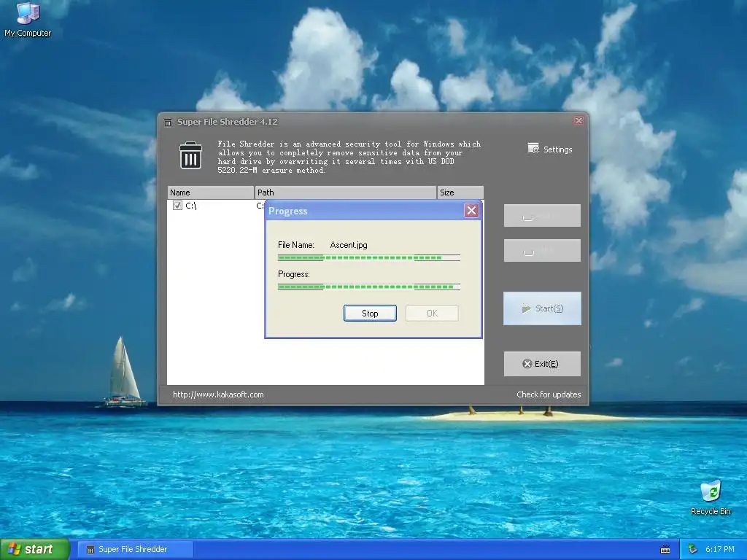Uncheck the C:\ drive checkbox
The height and width of the screenshot is (560, 747).
(x=177, y=206)
